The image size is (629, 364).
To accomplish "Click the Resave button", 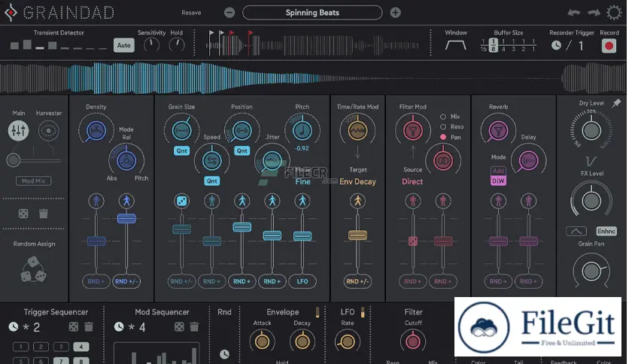I will point(191,13).
